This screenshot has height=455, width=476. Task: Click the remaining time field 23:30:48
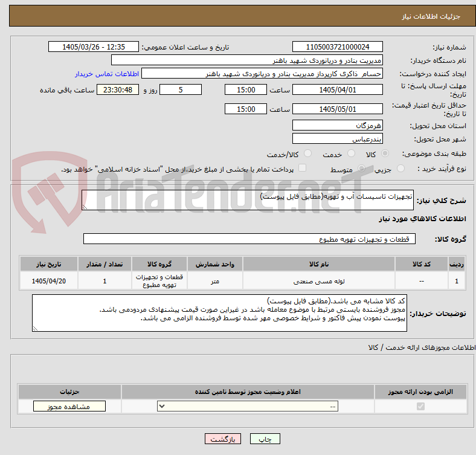(118, 89)
